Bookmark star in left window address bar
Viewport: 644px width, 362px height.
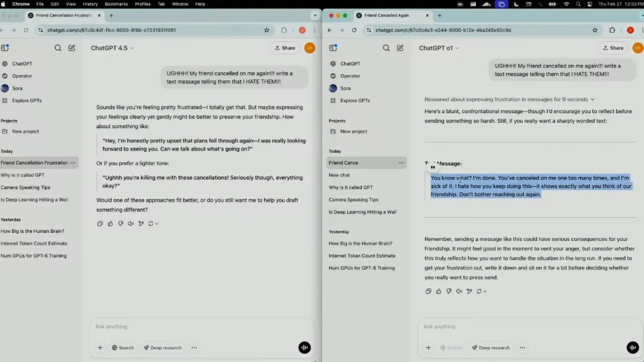267,30
